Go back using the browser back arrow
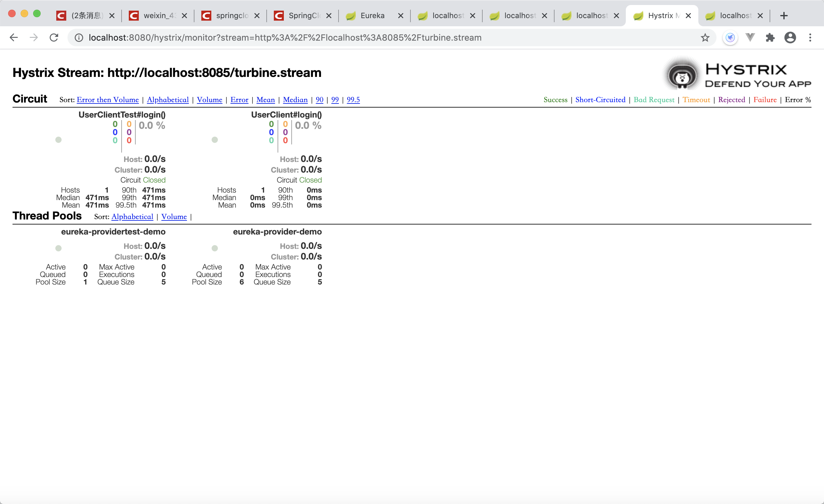Image resolution: width=824 pixels, height=504 pixels. [x=14, y=38]
